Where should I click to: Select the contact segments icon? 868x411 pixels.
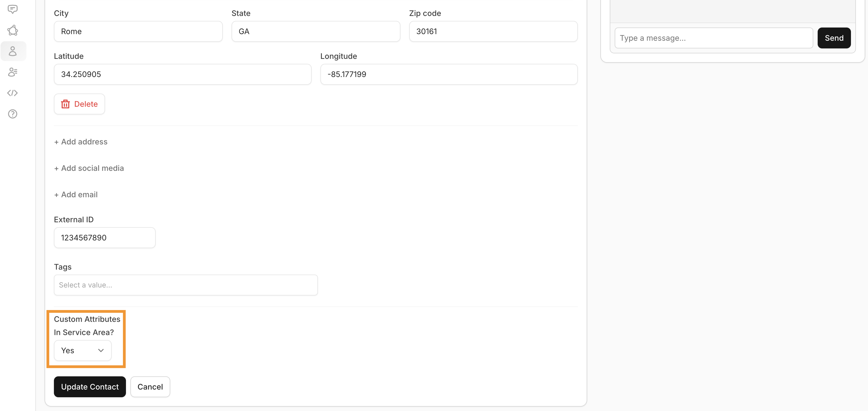pyautogui.click(x=13, y=72)
